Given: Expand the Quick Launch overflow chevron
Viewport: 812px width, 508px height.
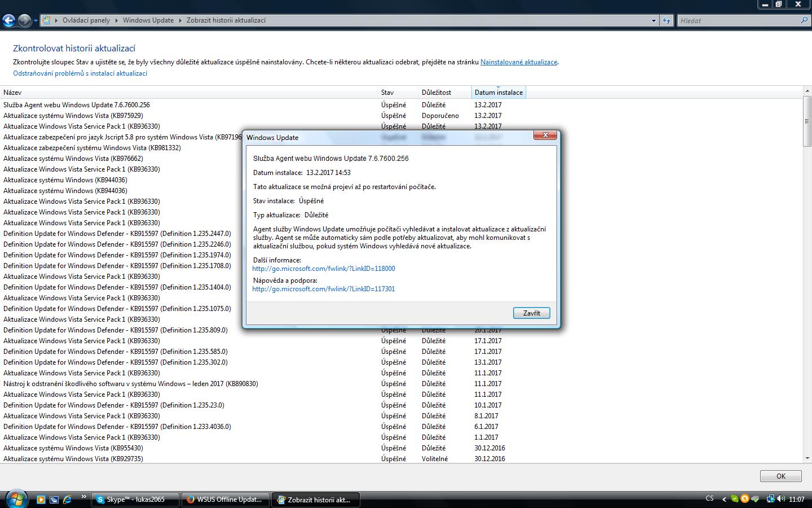Looking at the screenshot, I should (x=84, y=497).
